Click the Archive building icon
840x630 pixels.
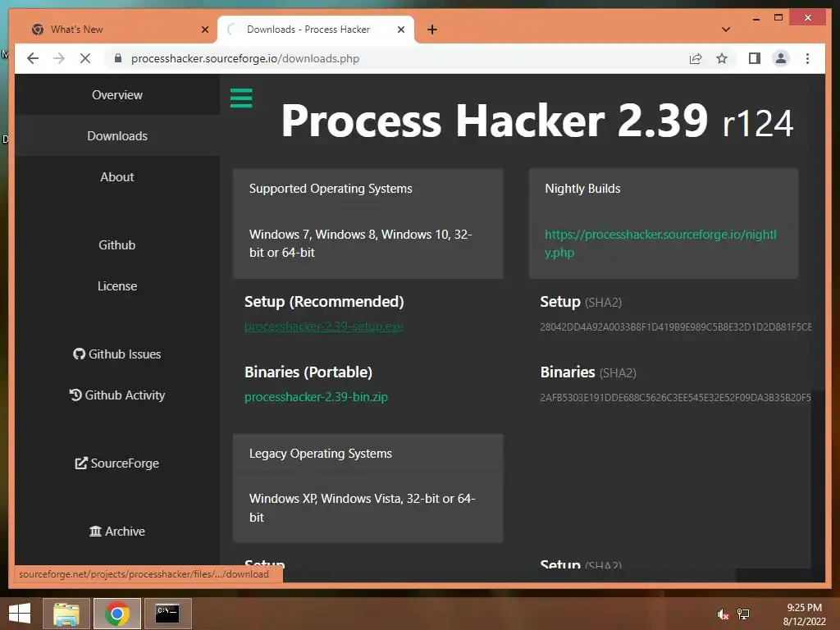click(x=95, y=532)
